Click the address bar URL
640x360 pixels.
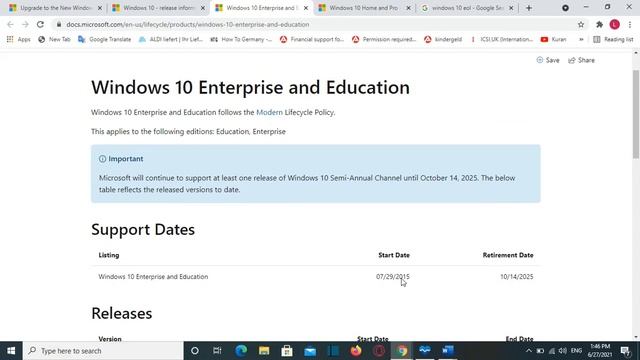point(188,24)
